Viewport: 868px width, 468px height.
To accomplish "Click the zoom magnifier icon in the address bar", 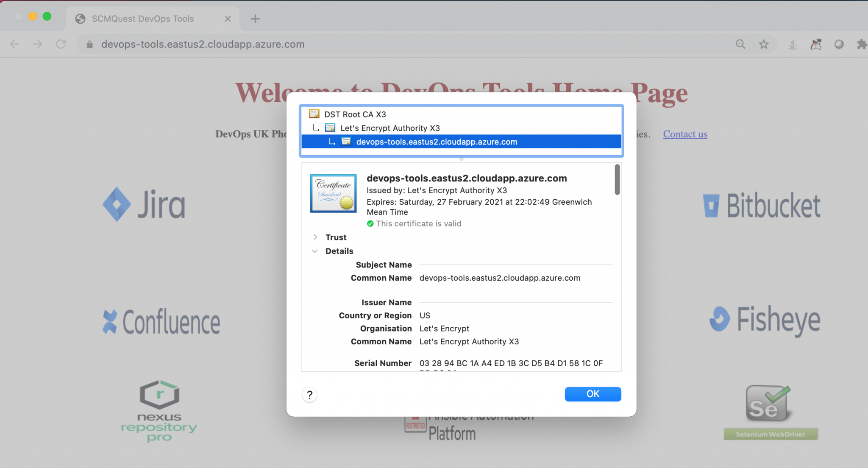I will [740, 44].
